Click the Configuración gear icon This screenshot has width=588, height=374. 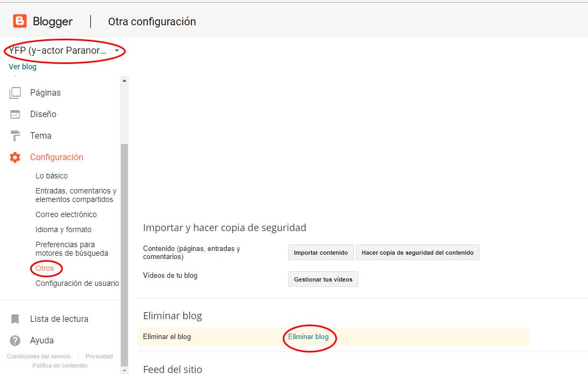[x=15, y=157]
